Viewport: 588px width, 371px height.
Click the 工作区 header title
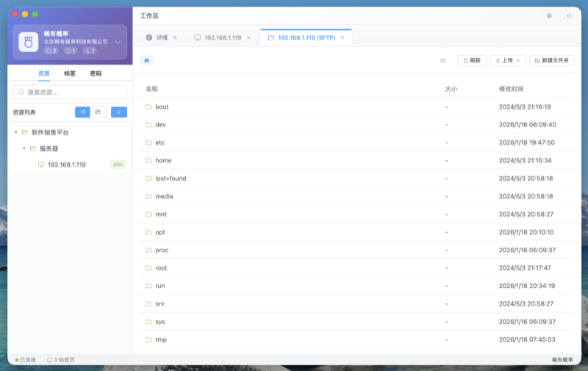(149, 15)
